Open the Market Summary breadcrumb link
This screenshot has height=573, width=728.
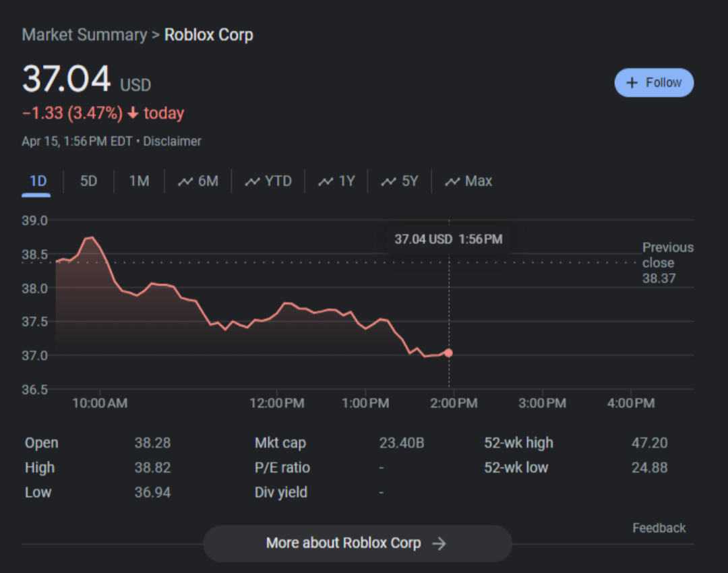tap(84, 35)
